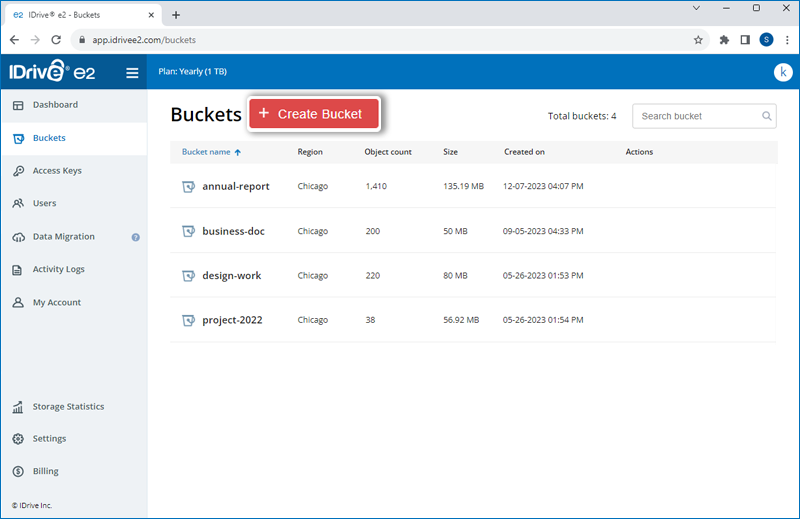
Task: Expand the Chrome tab search chevron
Action: tap(696, 8)
